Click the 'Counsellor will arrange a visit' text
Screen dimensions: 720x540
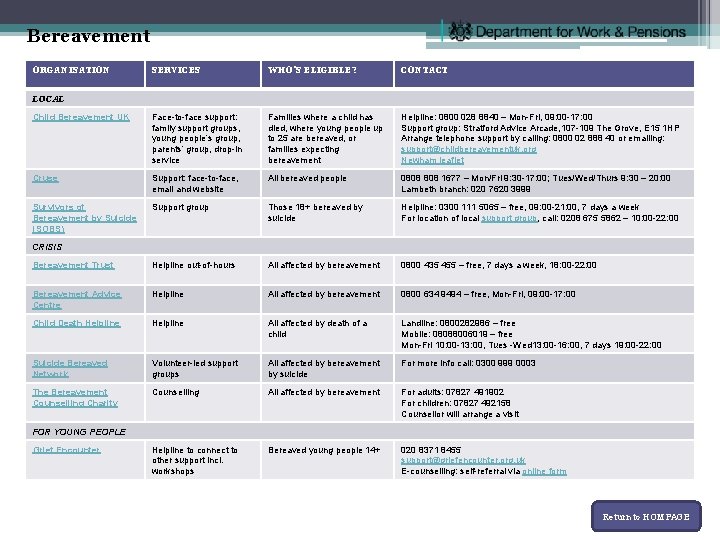tap(460, 414)
